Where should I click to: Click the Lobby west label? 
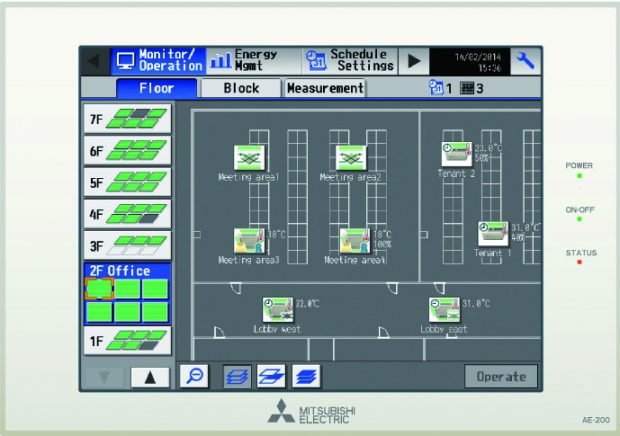(x=277, y=329)
